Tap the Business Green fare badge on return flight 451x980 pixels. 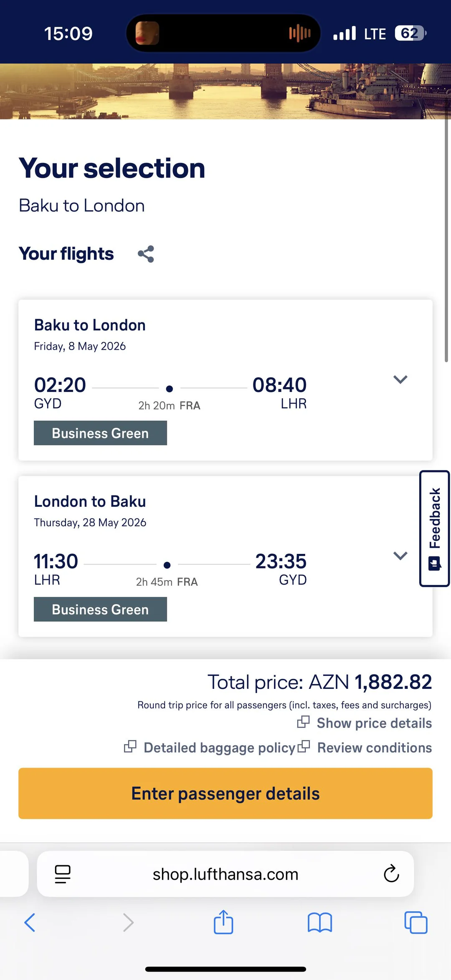click(100, 609)
